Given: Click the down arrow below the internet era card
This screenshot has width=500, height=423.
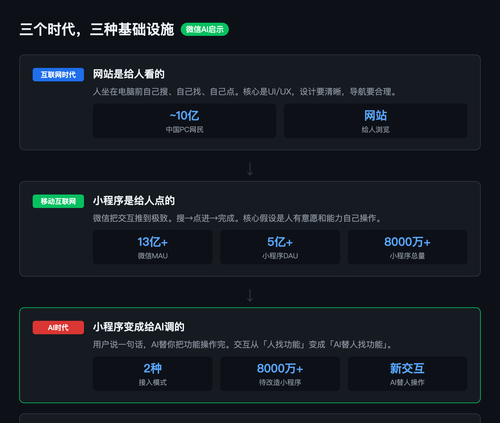Looking at the screenshot, I should [x=250, y=169].
